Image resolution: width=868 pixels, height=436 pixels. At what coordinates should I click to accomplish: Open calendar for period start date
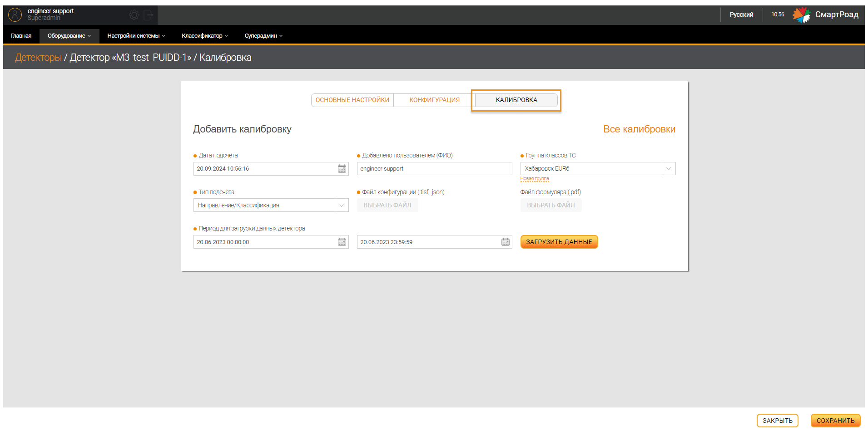(x=342, y=242)
